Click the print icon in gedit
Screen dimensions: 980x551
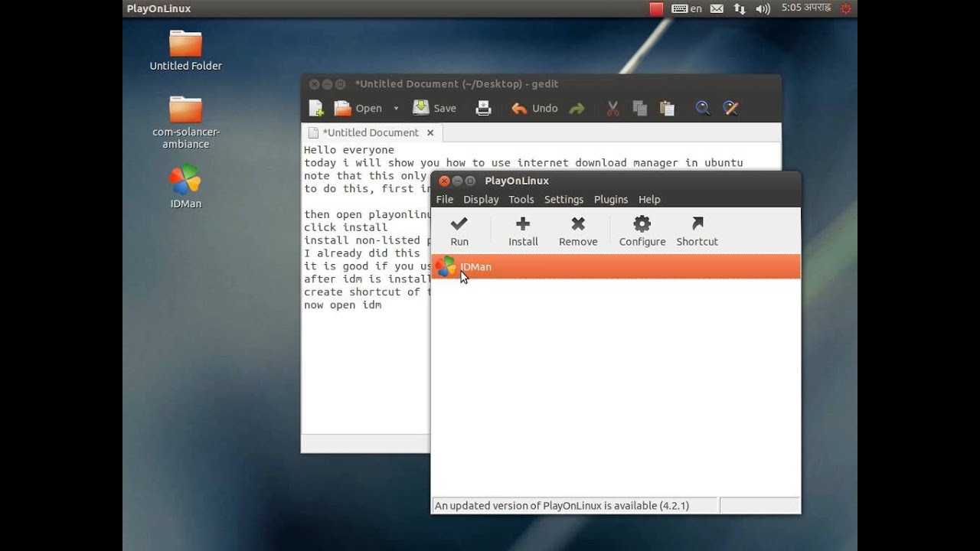[x=483, y=109]
